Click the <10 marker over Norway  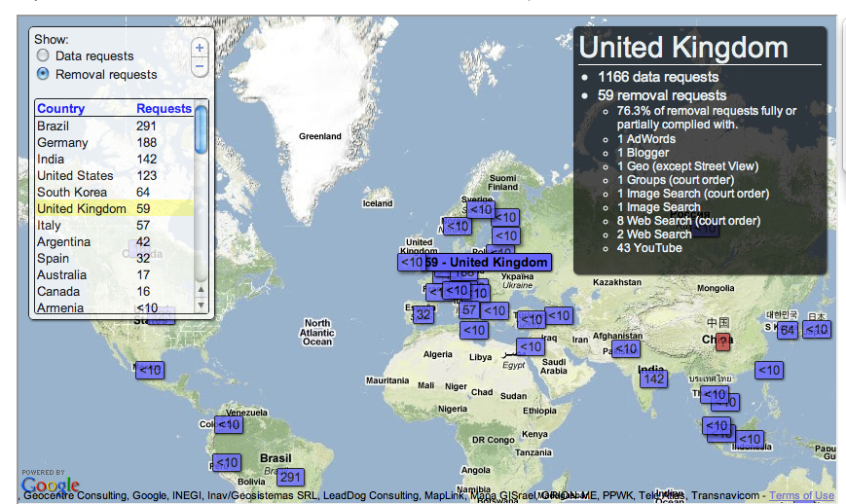coord(458,226)
